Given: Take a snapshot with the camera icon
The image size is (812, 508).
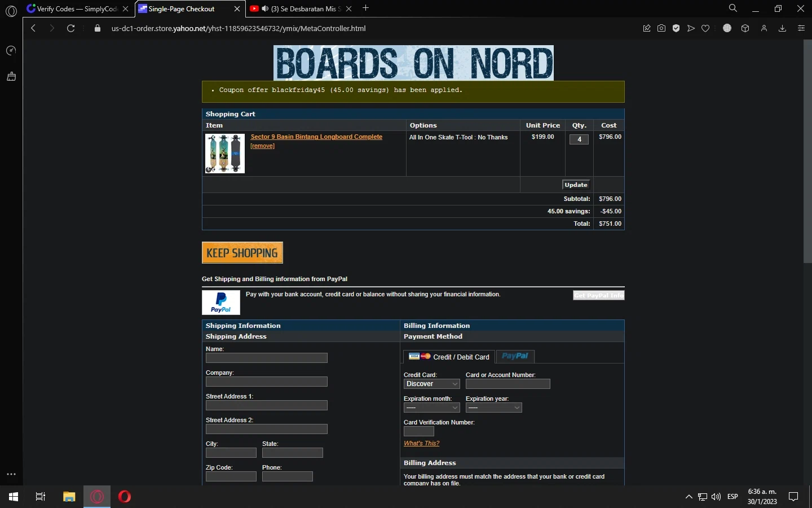Looking at the screenshot, I should click(661, 28).
